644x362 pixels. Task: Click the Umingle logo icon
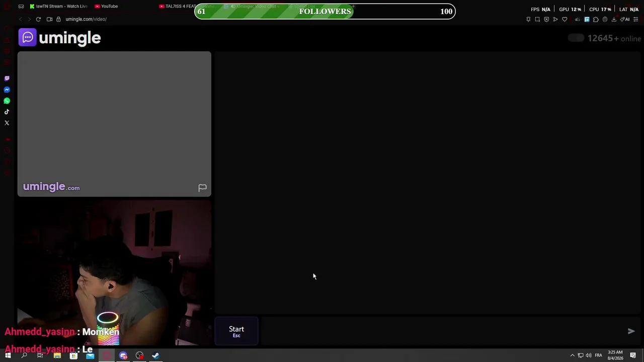pyautogui.click(x=28, y=37)
